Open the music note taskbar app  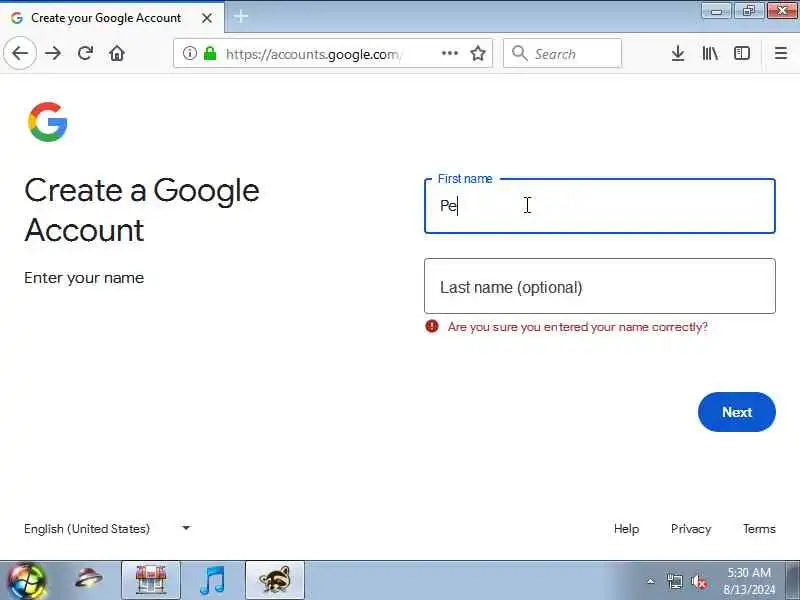(x=212, y=580)
